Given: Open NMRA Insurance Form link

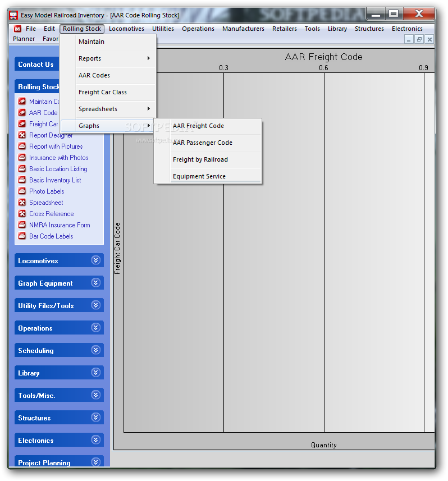Looking at the screenshot, I should 60,225.
